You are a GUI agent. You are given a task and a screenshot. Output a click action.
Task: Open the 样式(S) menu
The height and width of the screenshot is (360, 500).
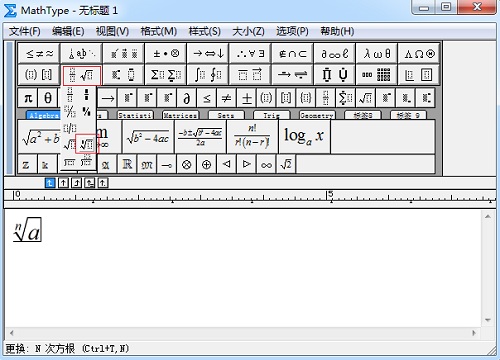coord(204,31)
